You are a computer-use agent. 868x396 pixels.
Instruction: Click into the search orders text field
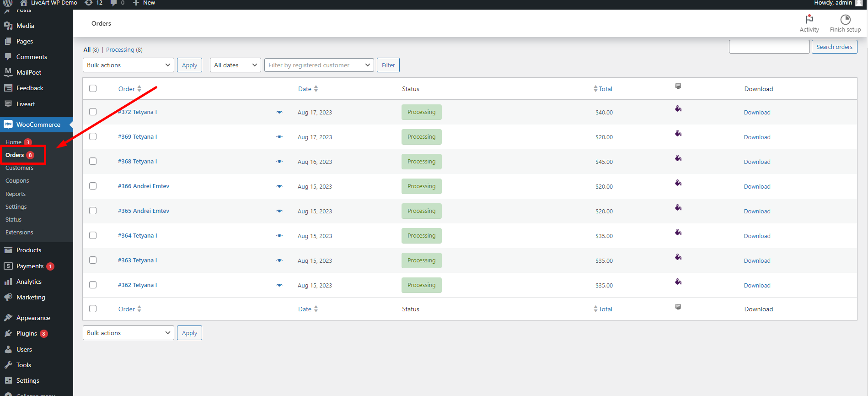pos(769,47)
